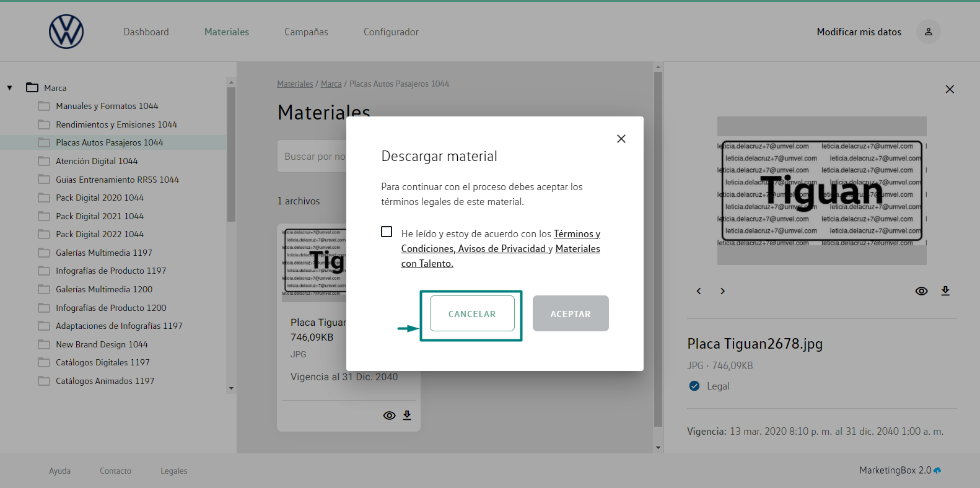Open the user profile icon
Image resolution: width=980 pixels, height=488 pixels.
tap(928, 32)
